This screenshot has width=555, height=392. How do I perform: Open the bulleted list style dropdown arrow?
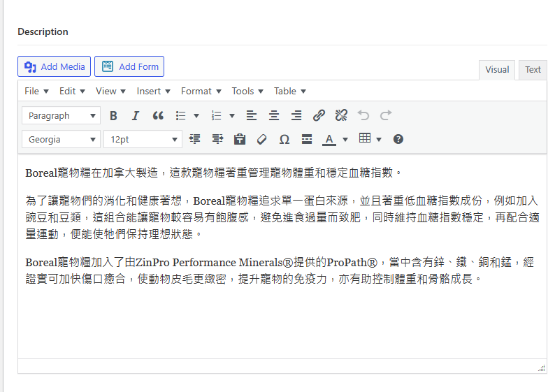(x=196, y=116)
